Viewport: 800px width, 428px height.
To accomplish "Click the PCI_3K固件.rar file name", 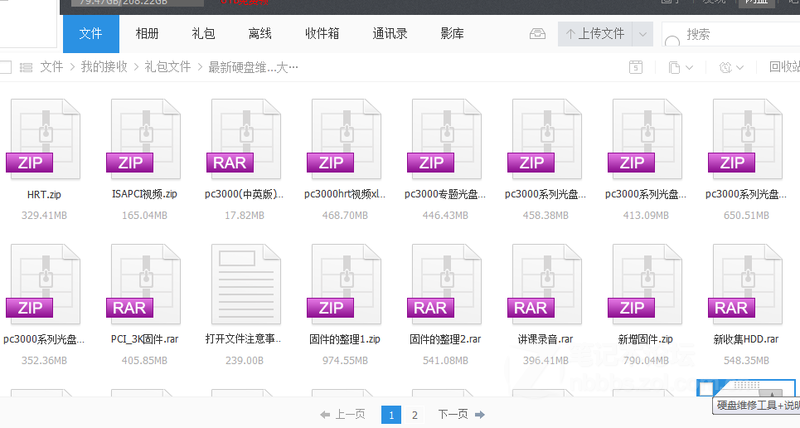I will (145, 339).
